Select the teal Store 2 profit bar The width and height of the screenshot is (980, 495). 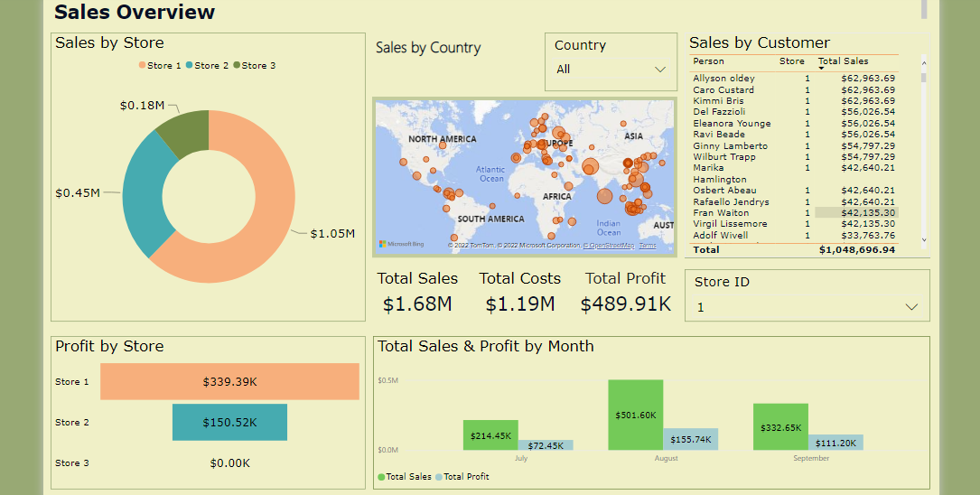pos(229,423)
